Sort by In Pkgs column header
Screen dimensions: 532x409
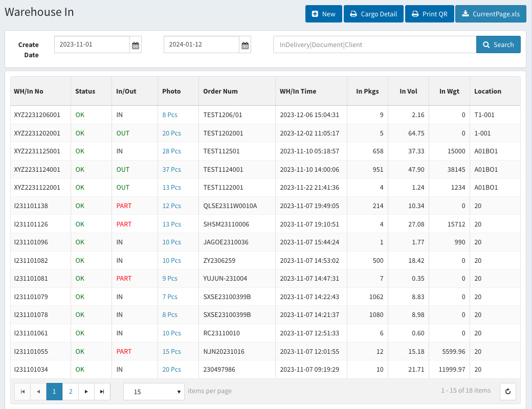367,91
